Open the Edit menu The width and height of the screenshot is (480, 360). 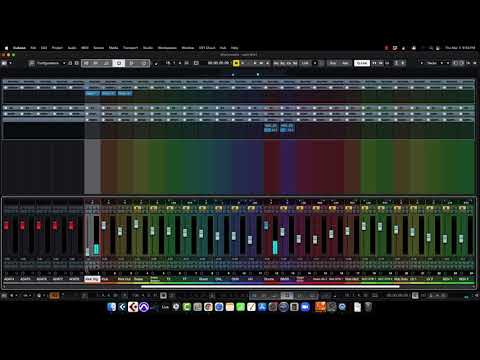click(44, 48)
